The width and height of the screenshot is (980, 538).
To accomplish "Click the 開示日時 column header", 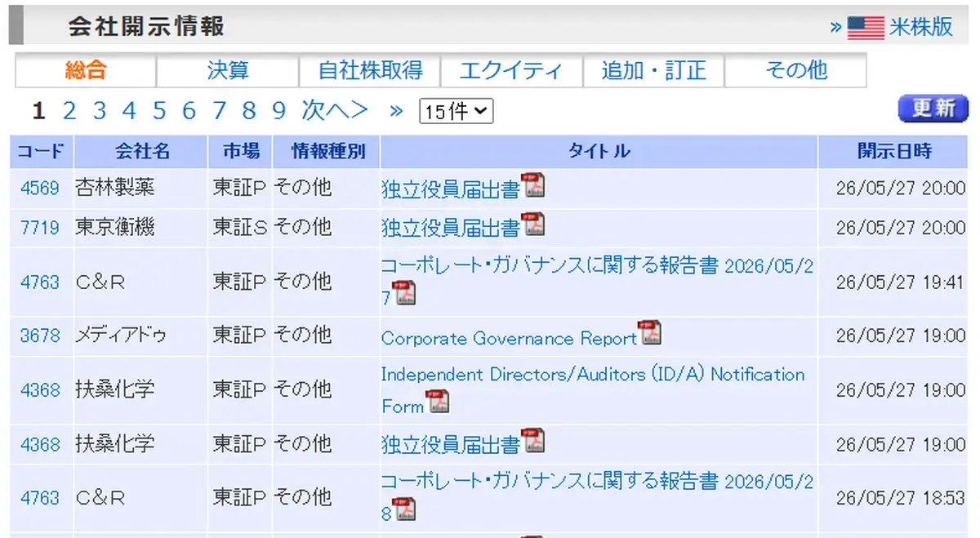I will [x=893, y=151].
